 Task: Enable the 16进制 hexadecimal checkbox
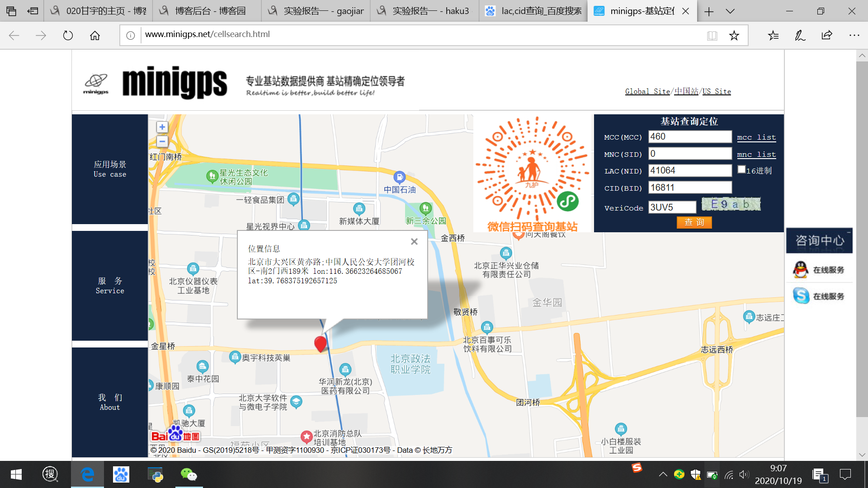741,169
